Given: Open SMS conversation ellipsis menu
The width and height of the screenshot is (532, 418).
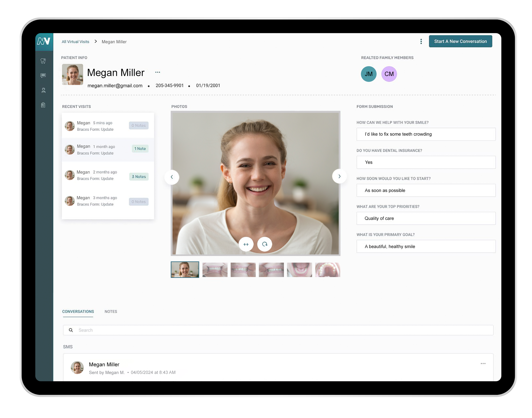Looking at the screenshot, I should click(483, 363).
